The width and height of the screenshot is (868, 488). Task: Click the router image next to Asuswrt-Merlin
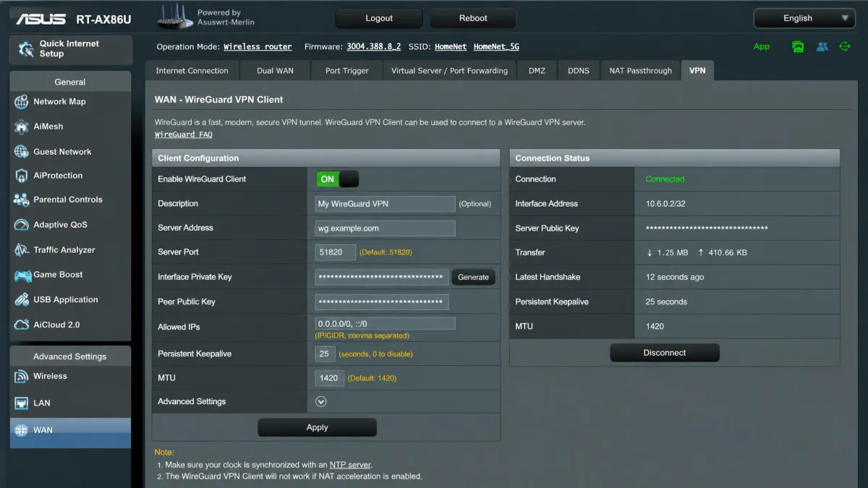(175, 17)
